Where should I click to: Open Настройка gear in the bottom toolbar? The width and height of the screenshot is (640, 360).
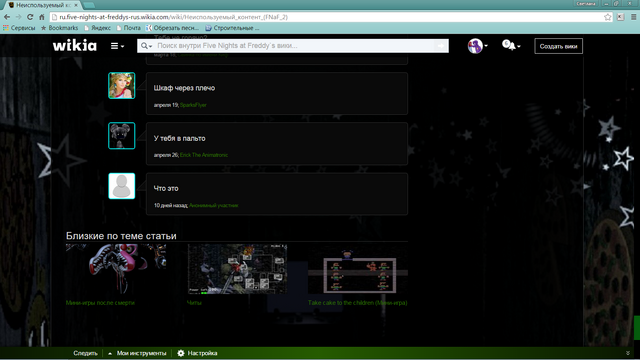coord(198,353)
